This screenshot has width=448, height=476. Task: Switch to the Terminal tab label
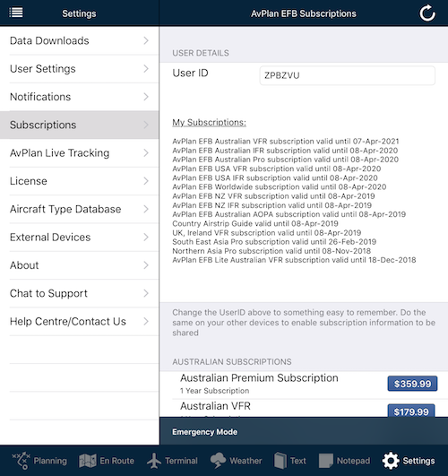point(181,461)
